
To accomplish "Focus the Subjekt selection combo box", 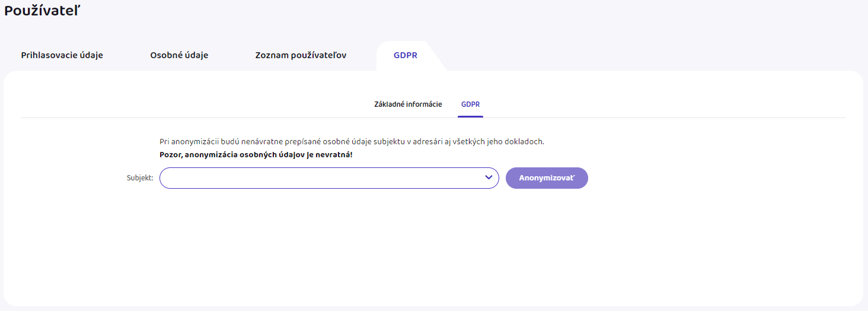I will tap(320, 178).
